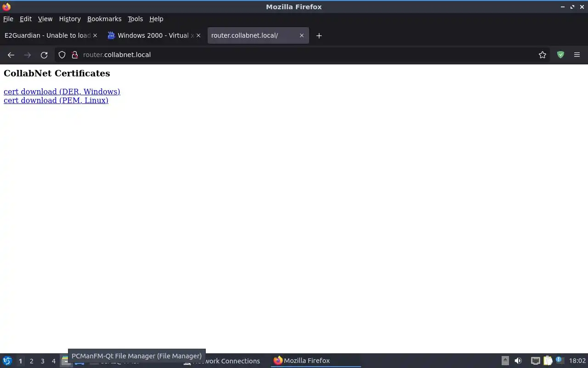588x368 pixels.
Task: Open the Tools menu
Action: (x=135, y=19)
